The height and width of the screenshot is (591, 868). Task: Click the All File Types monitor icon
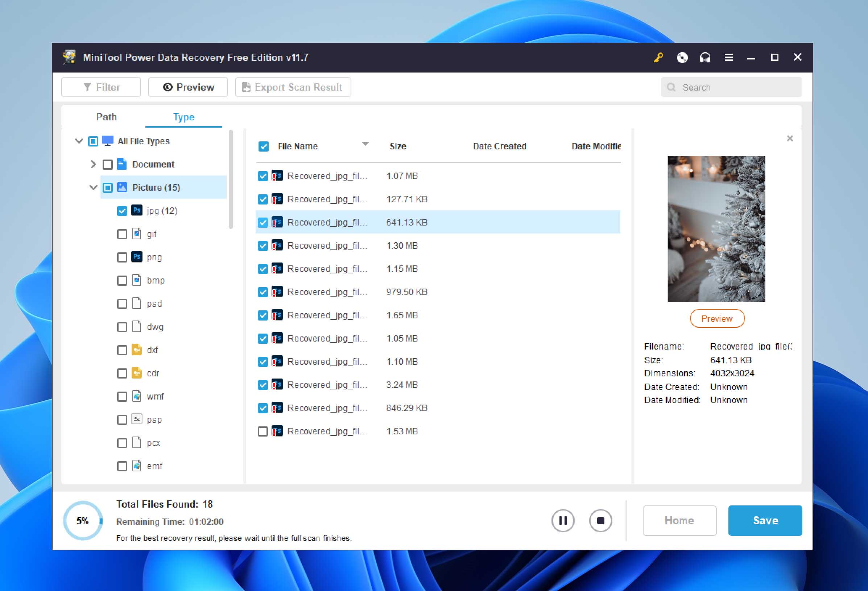108,141
